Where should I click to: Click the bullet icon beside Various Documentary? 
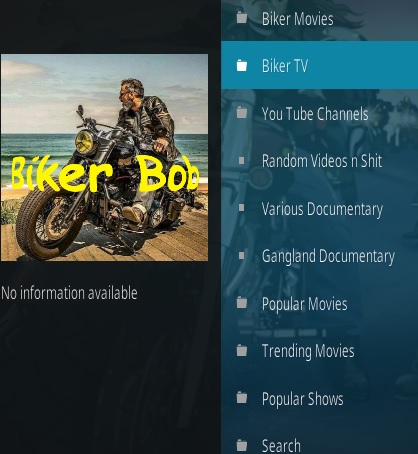(242, 208)
